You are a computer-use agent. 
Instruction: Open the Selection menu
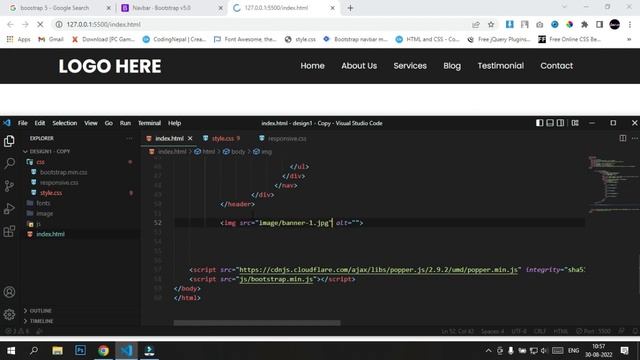64,123
